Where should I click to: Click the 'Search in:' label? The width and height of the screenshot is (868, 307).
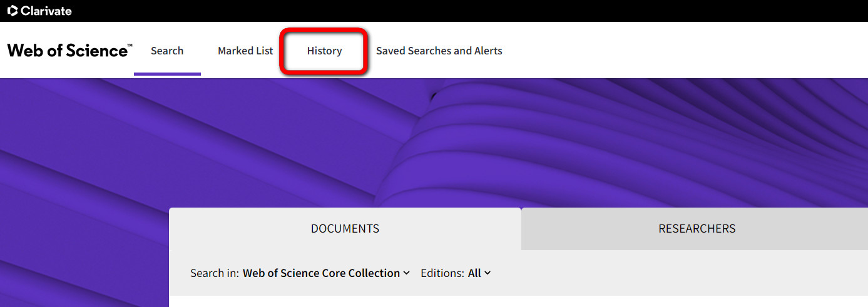215,273
